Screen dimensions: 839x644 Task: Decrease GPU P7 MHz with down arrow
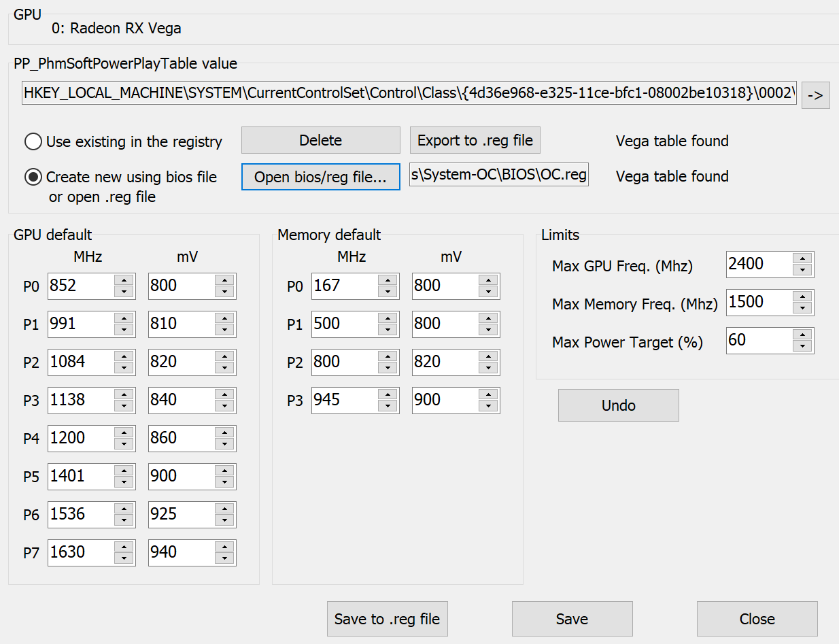[x=124, y=559]
